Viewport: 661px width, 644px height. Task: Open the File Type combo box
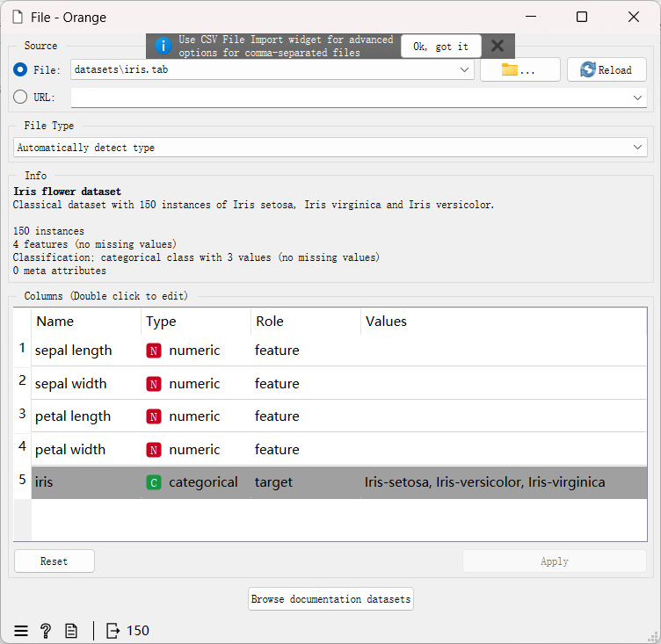[330, 147]
